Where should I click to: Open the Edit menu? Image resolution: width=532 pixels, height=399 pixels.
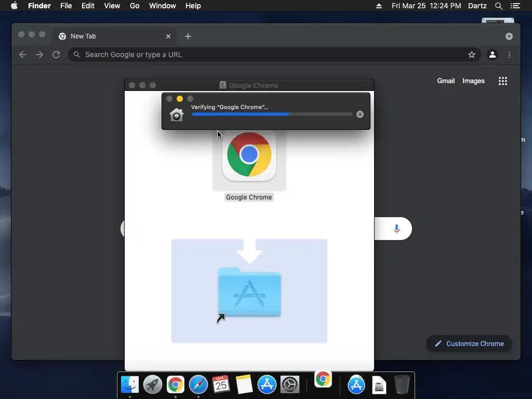(88, 6)
